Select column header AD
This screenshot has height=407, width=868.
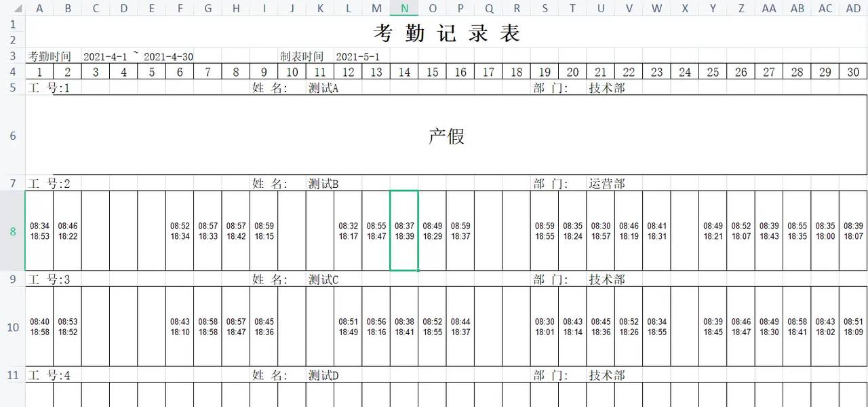coord(853,8)
